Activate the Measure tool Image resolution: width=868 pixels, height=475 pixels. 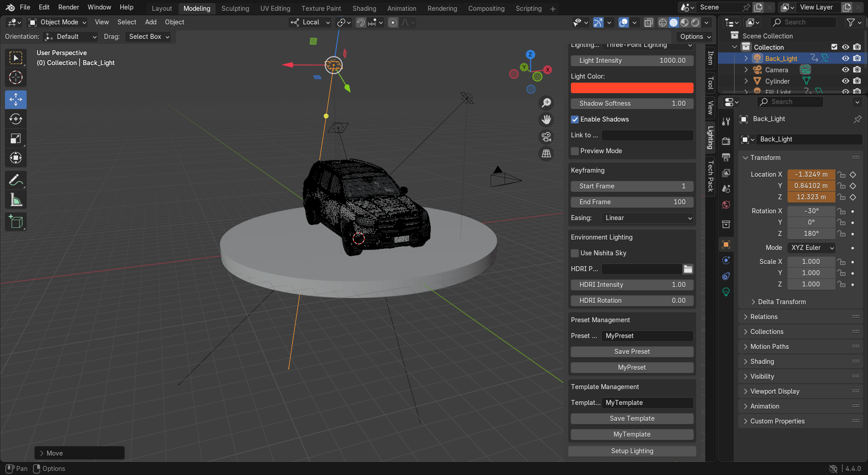point(16,200)
